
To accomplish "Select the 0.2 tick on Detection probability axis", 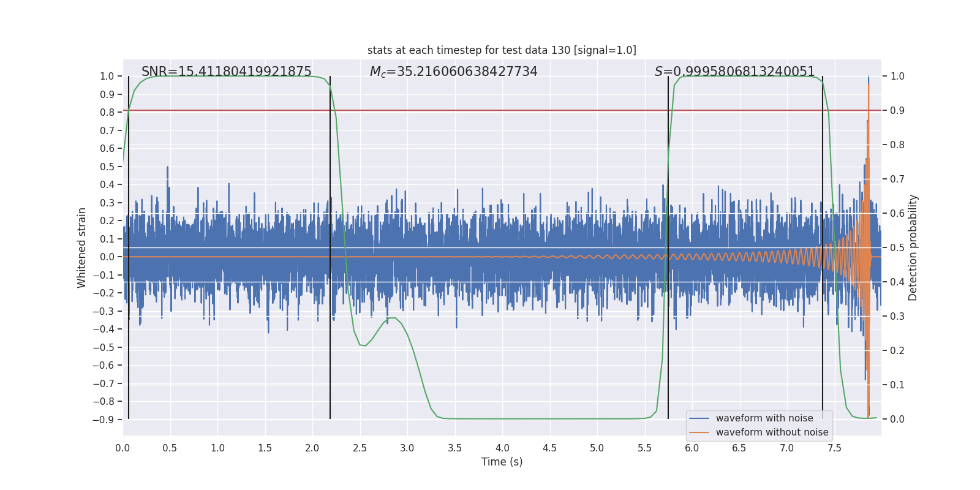I will click(897, 351).
